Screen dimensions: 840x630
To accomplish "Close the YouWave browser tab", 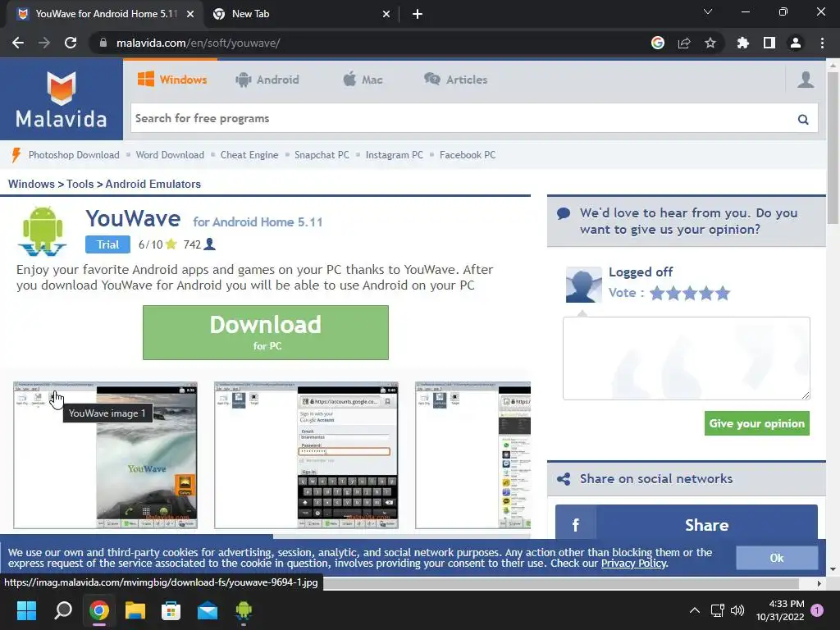I will tap(190, 14).
